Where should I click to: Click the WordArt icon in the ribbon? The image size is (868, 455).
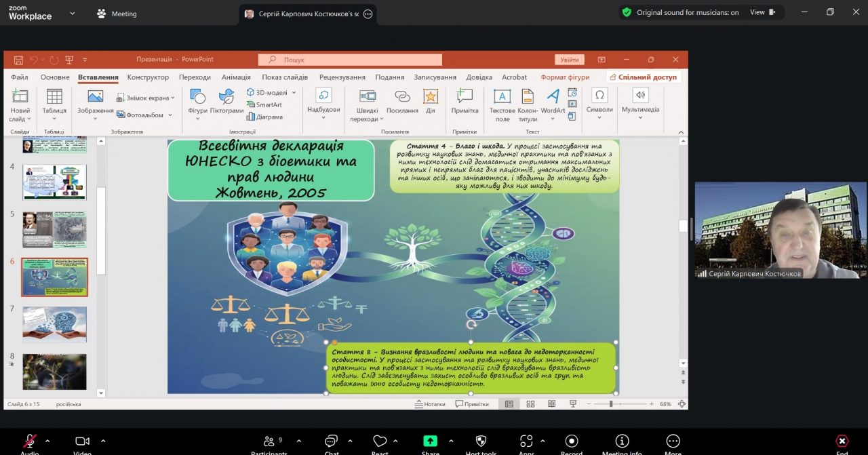(x=553, y=96)
